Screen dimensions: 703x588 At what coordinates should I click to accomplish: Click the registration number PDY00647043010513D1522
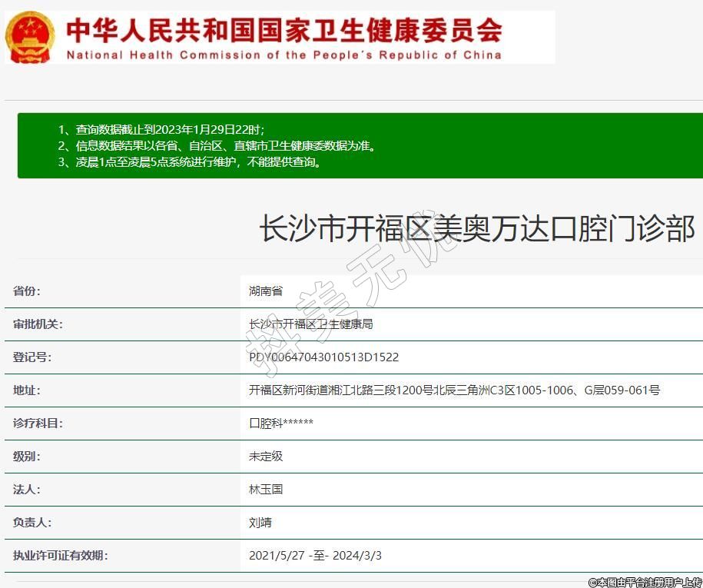(x=323, y=357)
